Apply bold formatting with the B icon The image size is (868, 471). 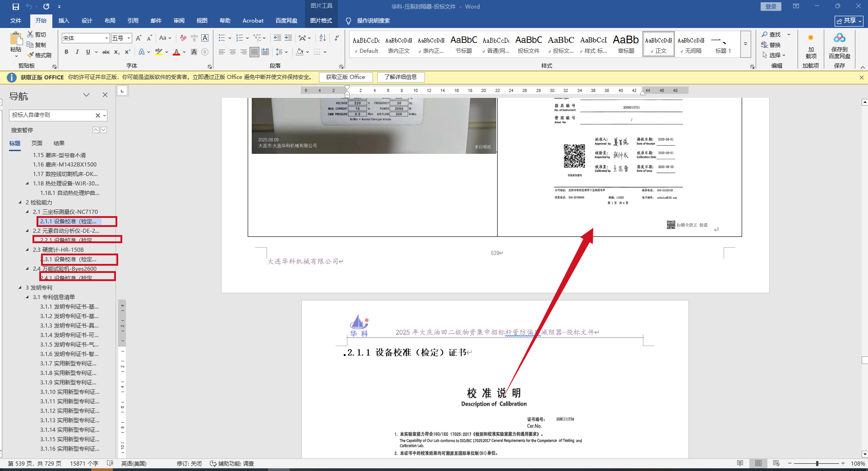click(x=66, y=52)
